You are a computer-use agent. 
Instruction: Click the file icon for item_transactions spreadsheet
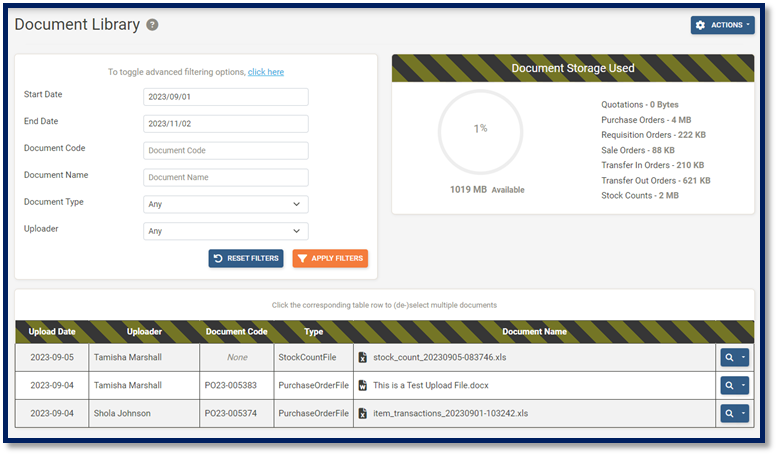363,413
